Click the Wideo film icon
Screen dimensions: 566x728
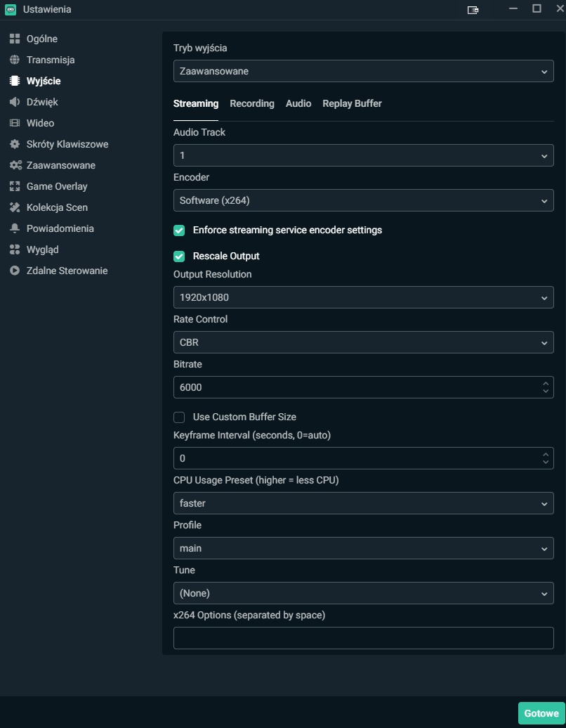click(15, 123)
